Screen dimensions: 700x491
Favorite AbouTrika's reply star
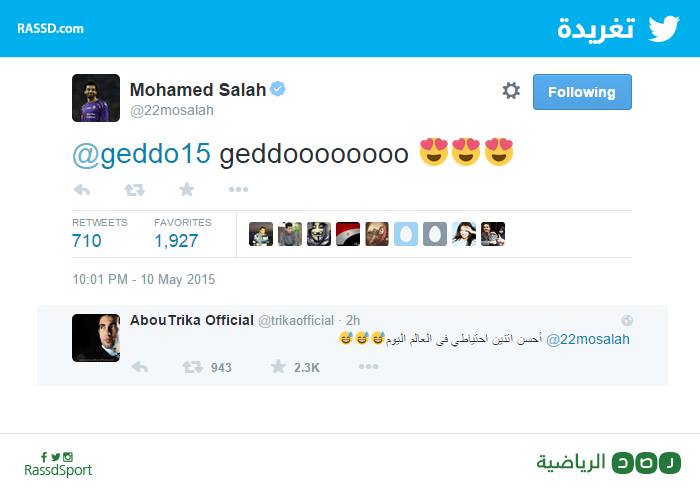(x=278, y=368)
